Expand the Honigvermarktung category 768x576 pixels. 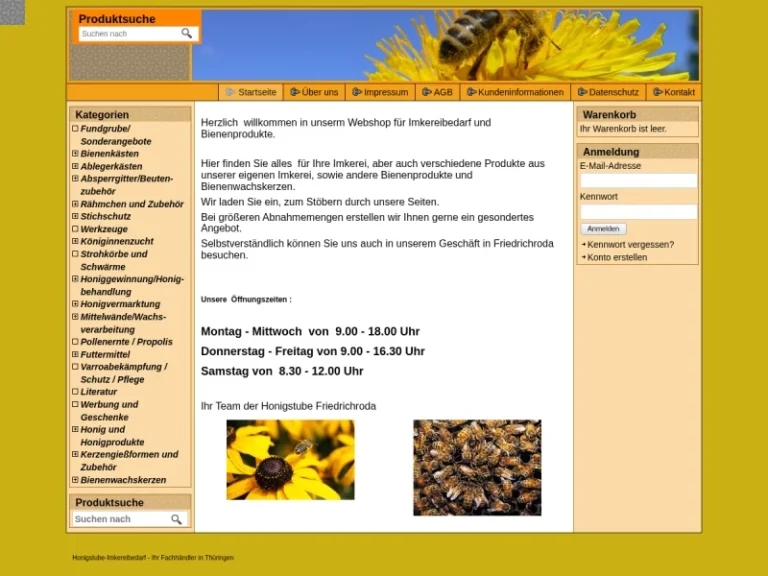[x=75, y=304]
